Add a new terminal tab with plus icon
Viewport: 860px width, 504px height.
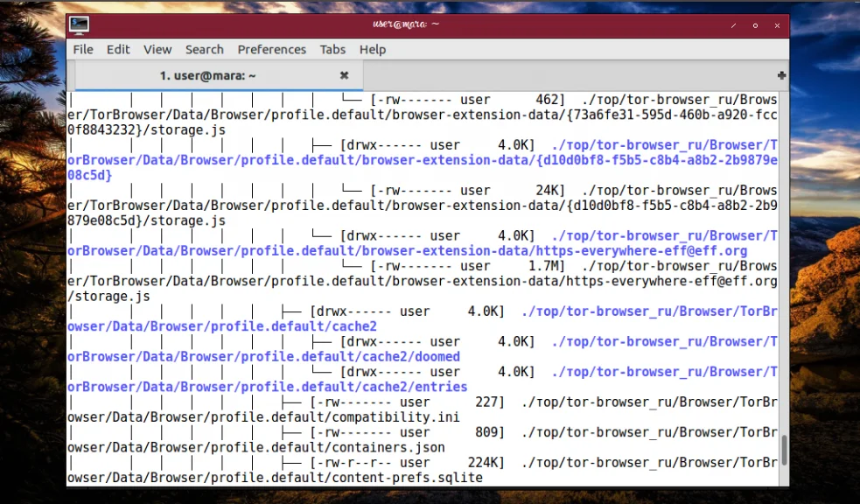[x=781, y=75]
